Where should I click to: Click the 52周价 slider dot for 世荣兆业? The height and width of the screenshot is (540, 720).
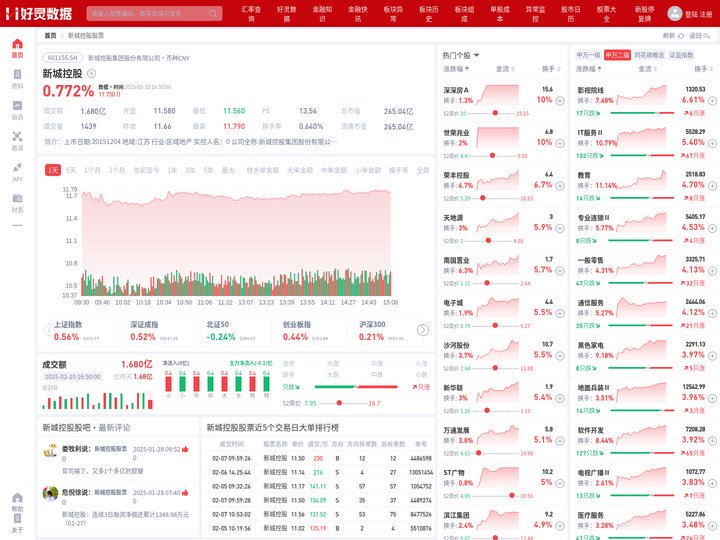pyautogui.click(x=492, y=156)
